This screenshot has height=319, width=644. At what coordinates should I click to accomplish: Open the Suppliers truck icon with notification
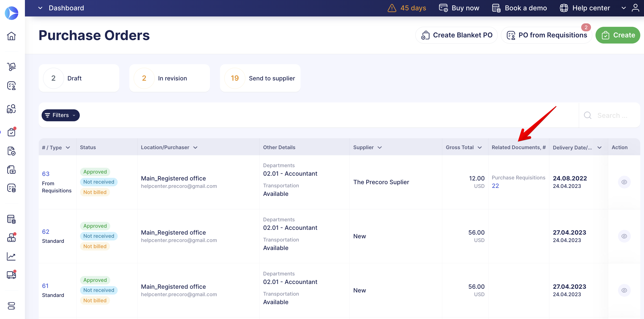[11, 275]
